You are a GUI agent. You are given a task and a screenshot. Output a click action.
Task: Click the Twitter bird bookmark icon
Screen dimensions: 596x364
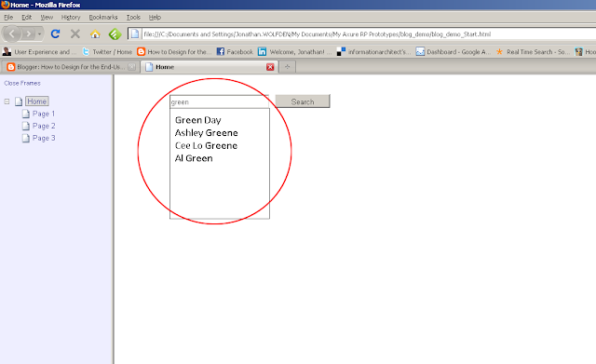(x=87, y=52)
